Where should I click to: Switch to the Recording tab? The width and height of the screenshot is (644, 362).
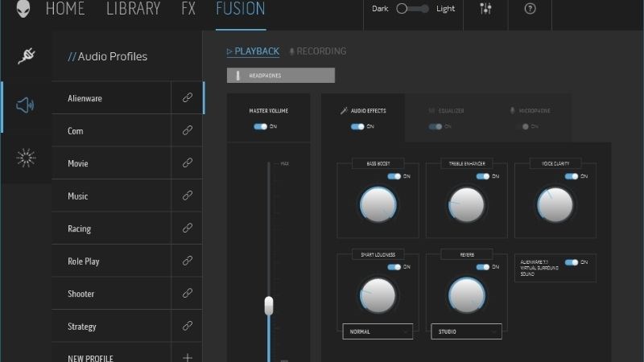pos(318,51)
